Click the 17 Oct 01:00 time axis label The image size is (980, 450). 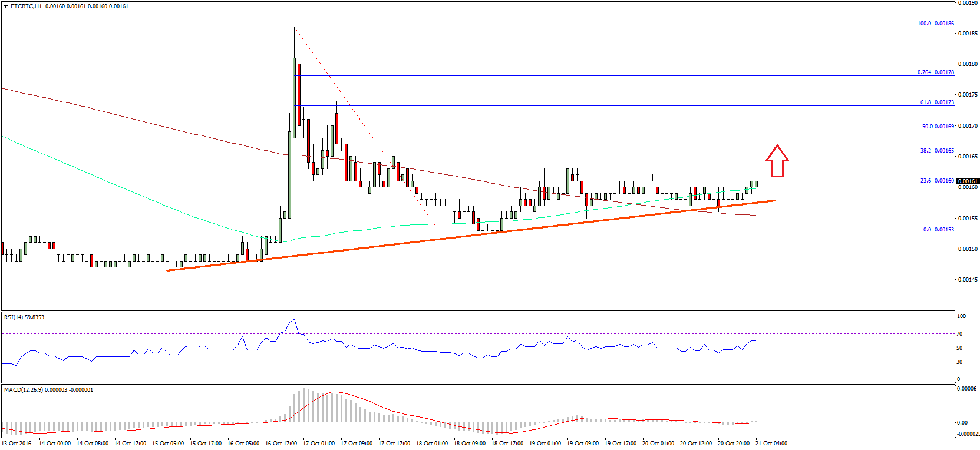click(x=319, y=444)
